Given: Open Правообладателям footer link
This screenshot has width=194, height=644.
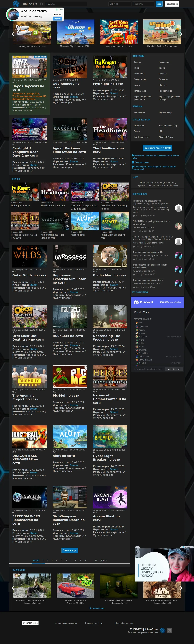Looking at the screenshot, I should [124, 623].
